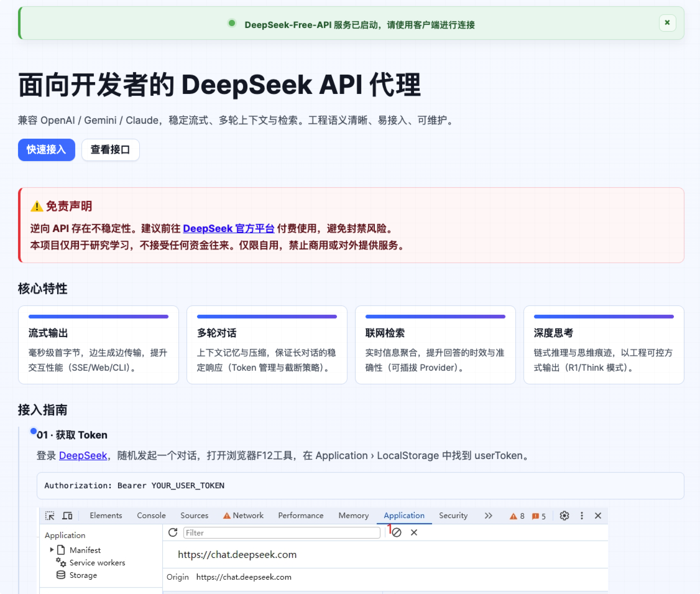Click the Authorization: Bearer YOUR_USER_TOKEN code block

pyautogui.click(x=361, y=486)
